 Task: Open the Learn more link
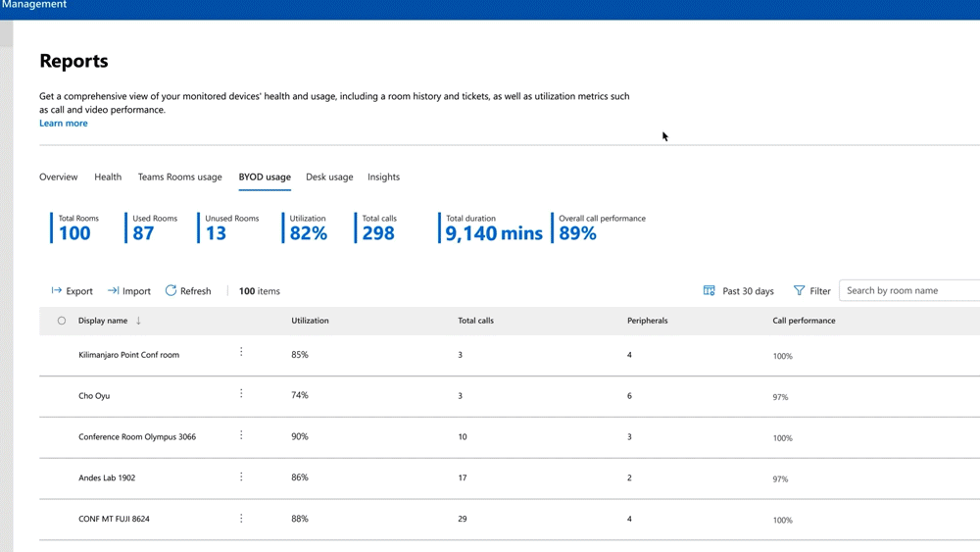coord(64,124)
